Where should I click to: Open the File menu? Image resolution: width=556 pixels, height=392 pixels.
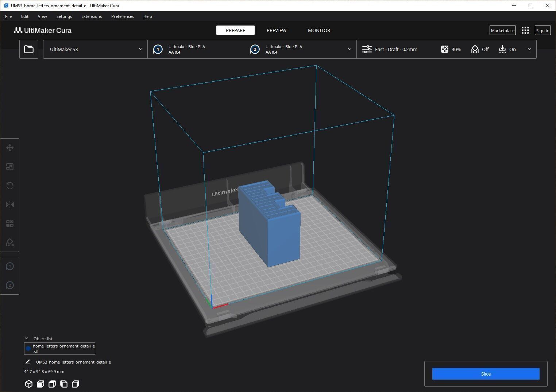(x=8, y=16)
